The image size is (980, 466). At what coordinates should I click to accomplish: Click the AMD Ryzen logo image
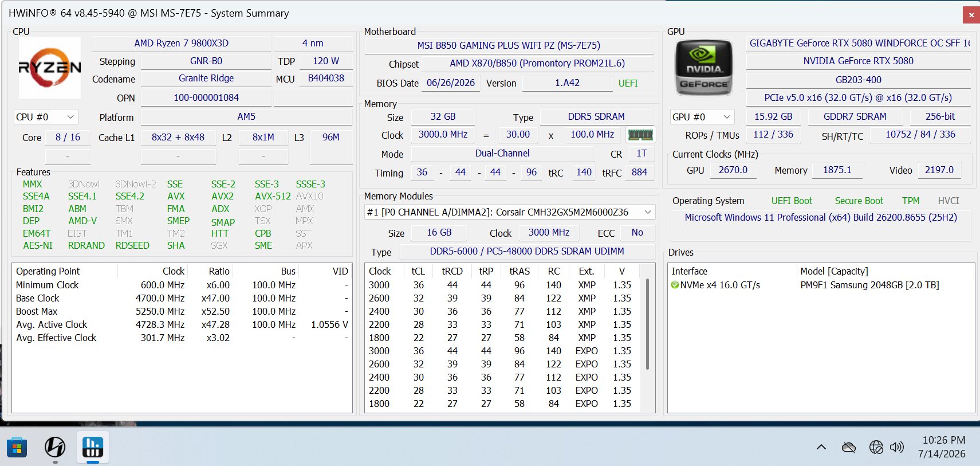[50, 68]
